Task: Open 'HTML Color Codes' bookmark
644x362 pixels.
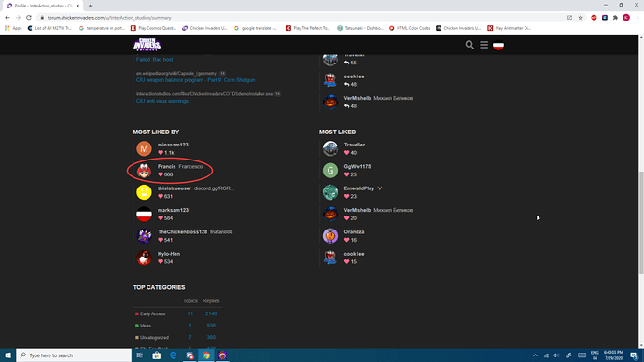Action: click(x=410, y=28)
